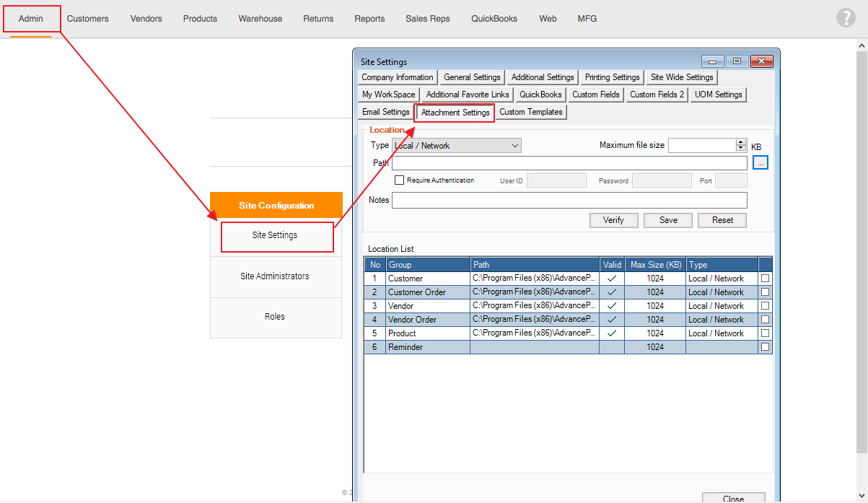Select the checkbox for the Reminder row
868x503 pixels.
tap(765, 347)
